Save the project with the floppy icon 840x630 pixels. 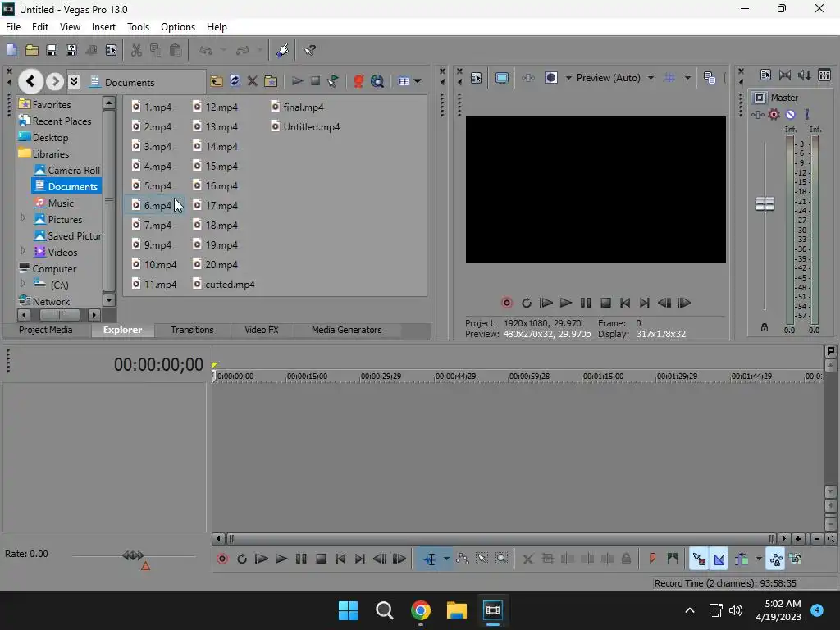[x=52, y=50]
